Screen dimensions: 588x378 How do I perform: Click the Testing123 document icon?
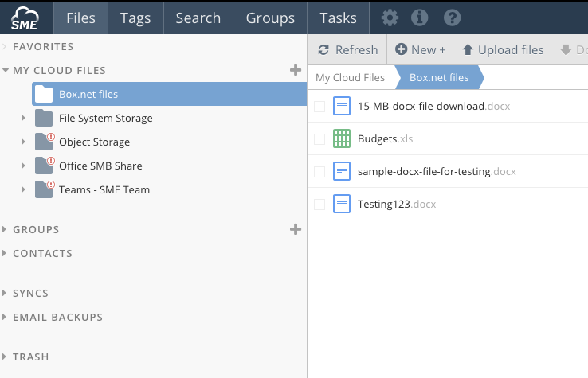coord(341,204)
